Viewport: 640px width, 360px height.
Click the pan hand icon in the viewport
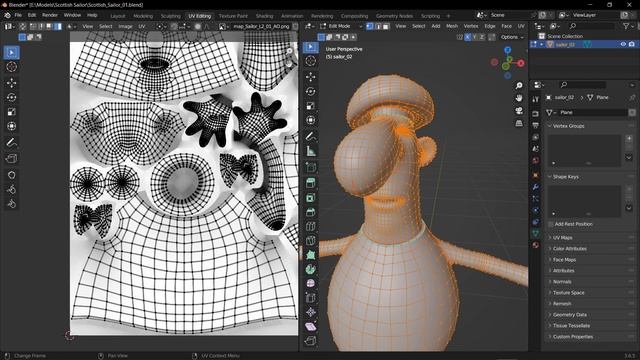click(x=519, y=98)
